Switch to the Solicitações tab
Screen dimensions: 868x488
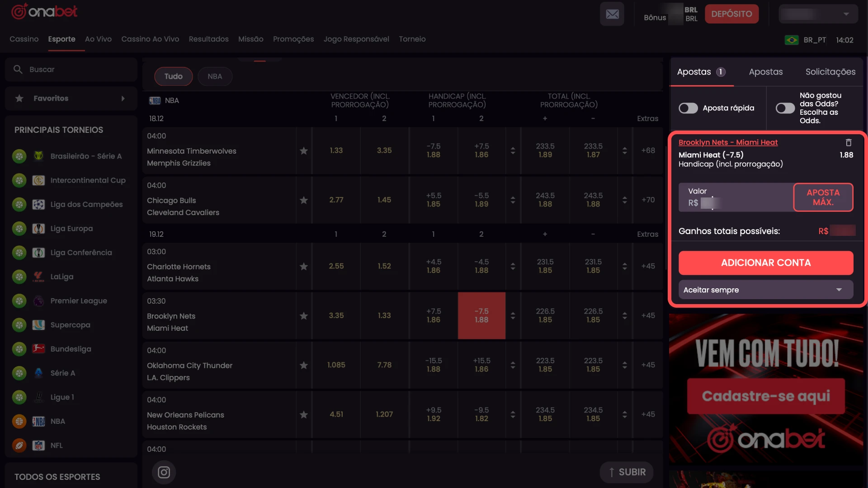coord(830,72)
